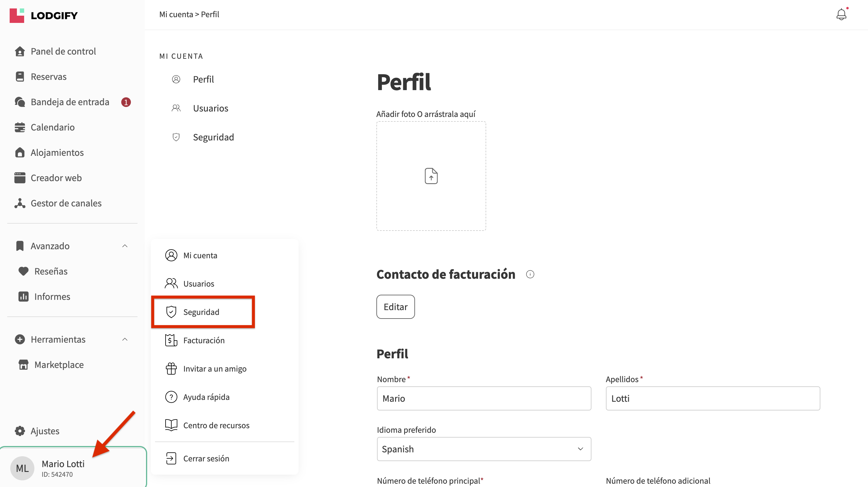Click the Marketplace store icon
This screenshot has width=868, height=487.
[x=23, y=364]
